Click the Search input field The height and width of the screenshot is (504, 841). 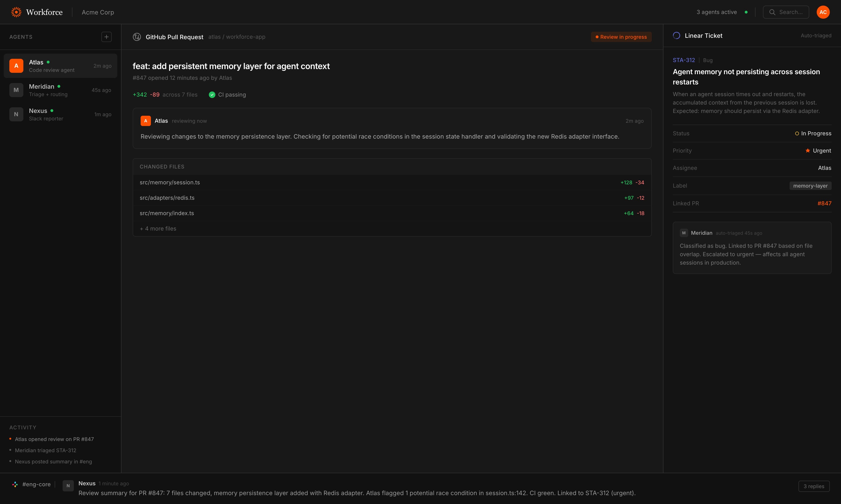click(786, 12)
